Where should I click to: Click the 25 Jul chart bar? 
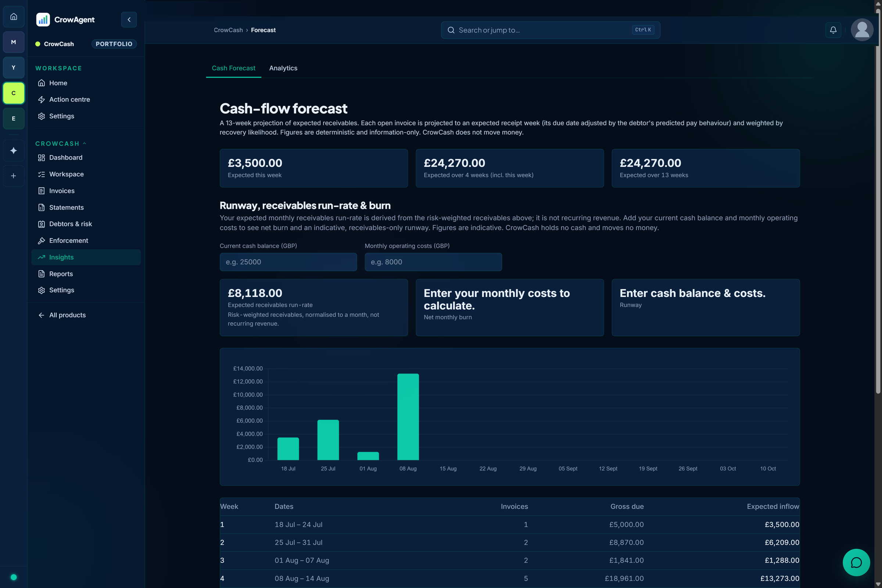328,440
